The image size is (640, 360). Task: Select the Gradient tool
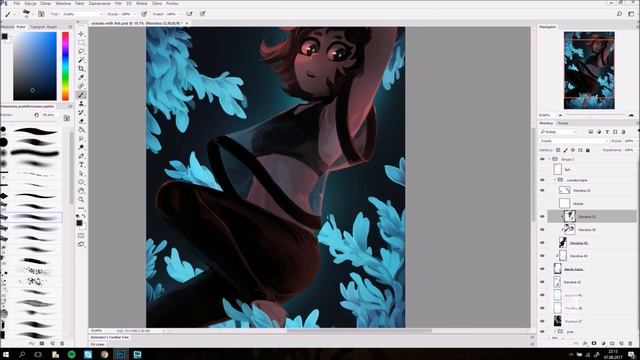81,130
